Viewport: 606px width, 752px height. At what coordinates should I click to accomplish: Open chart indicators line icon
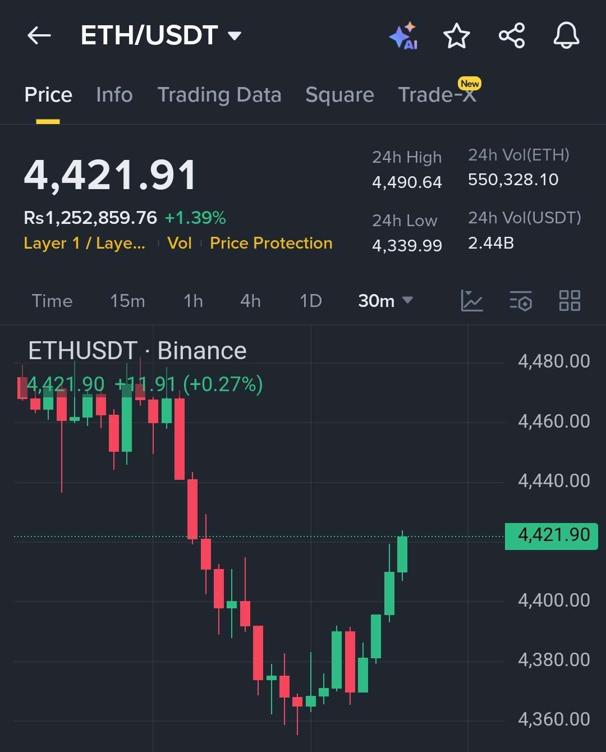(472, 301)
